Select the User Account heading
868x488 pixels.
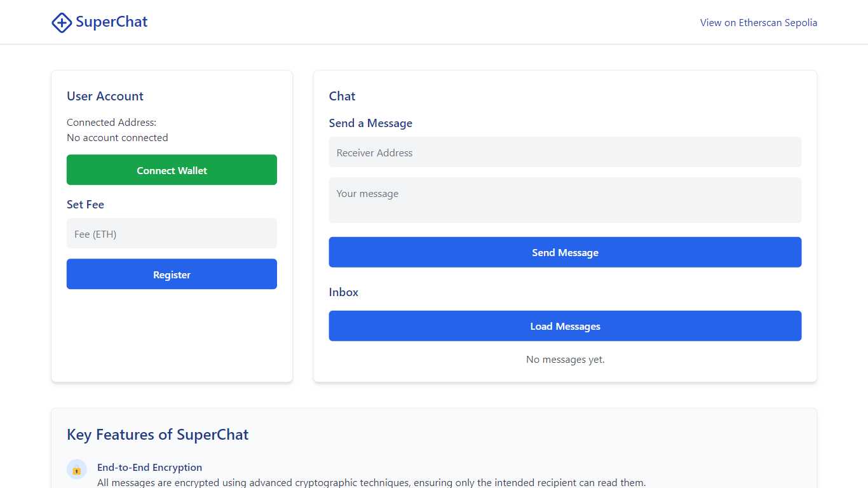click(105, 97)
